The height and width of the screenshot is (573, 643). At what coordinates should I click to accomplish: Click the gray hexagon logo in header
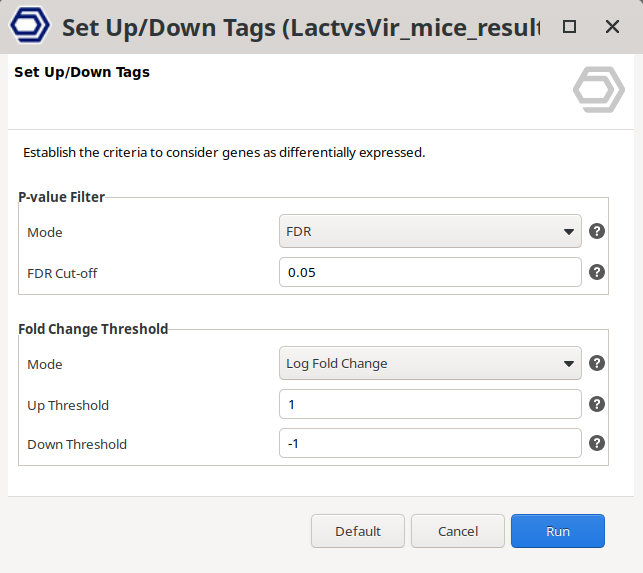pyautogui.click(x=598, y=90)
